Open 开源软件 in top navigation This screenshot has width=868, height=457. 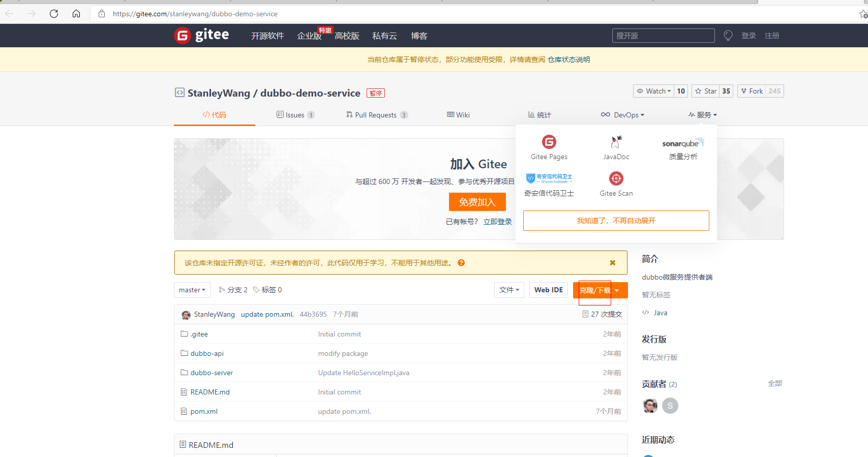tap(267, 36)
